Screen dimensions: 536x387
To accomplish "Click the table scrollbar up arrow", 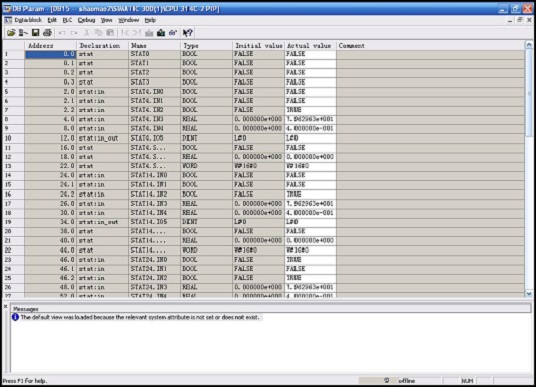I will point(529,45).
